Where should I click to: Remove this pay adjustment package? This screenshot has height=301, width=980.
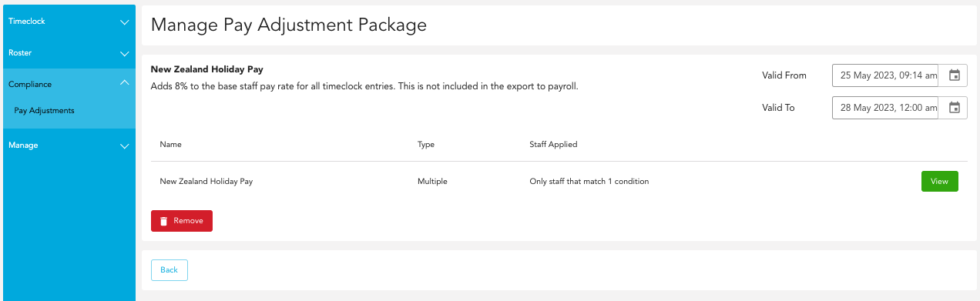pyautogui.click(x=182, y=221)
